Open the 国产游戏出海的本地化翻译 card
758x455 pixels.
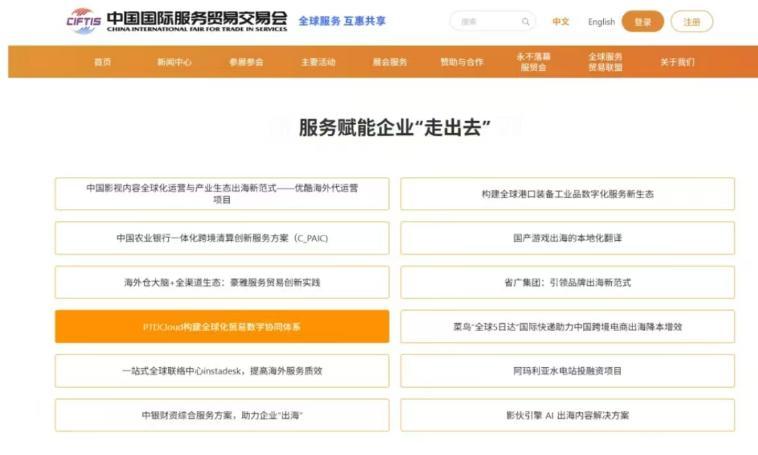(568, 238)
